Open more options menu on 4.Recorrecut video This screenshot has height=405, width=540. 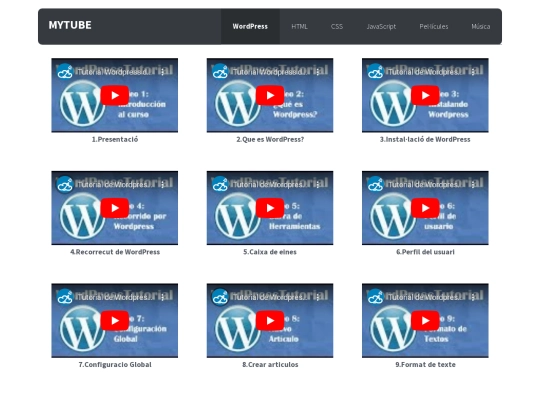pos(163,185)
